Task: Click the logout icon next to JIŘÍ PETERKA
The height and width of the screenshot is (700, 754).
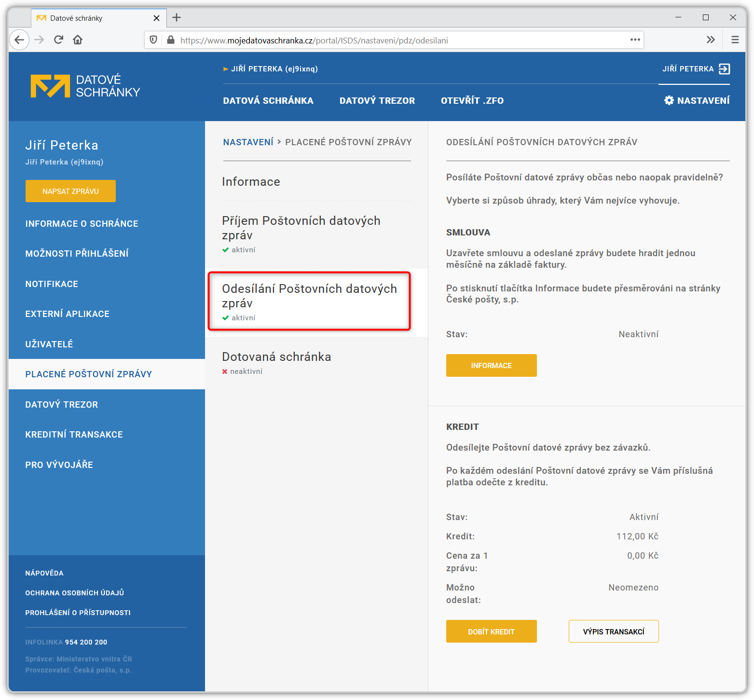Action: pos(724,69)
